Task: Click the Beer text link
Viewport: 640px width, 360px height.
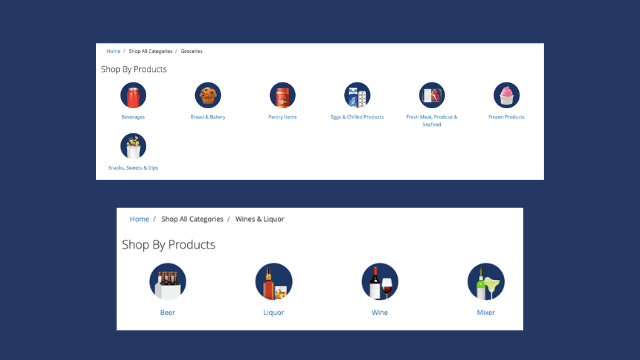Action: tap(167, 313)
